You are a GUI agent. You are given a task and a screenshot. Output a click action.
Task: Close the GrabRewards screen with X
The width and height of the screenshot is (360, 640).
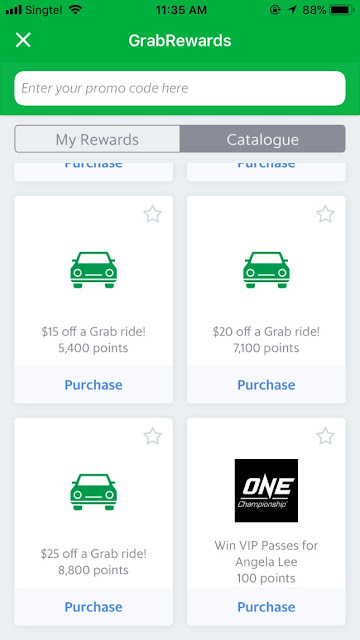pos(23,40)
